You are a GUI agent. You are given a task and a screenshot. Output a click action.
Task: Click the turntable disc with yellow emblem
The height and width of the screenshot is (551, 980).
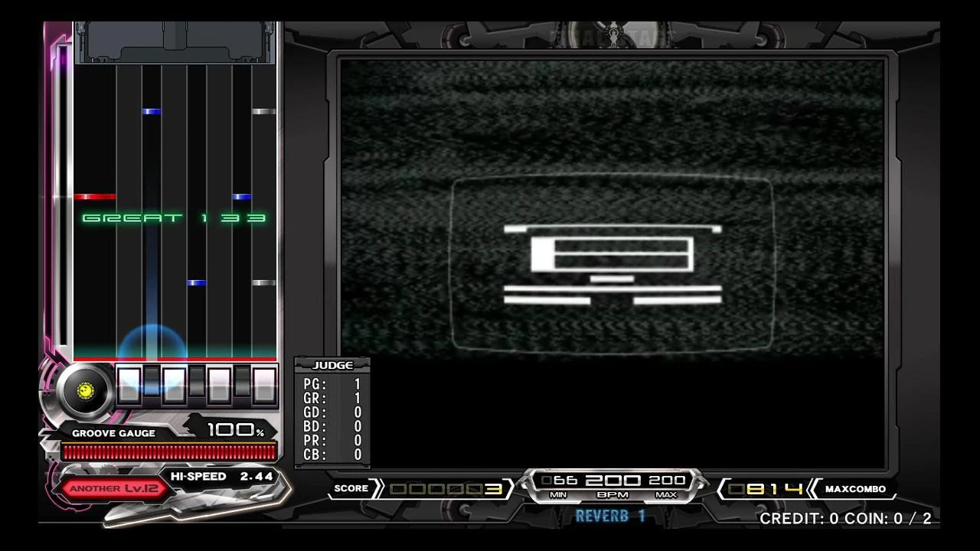(86, 391)
